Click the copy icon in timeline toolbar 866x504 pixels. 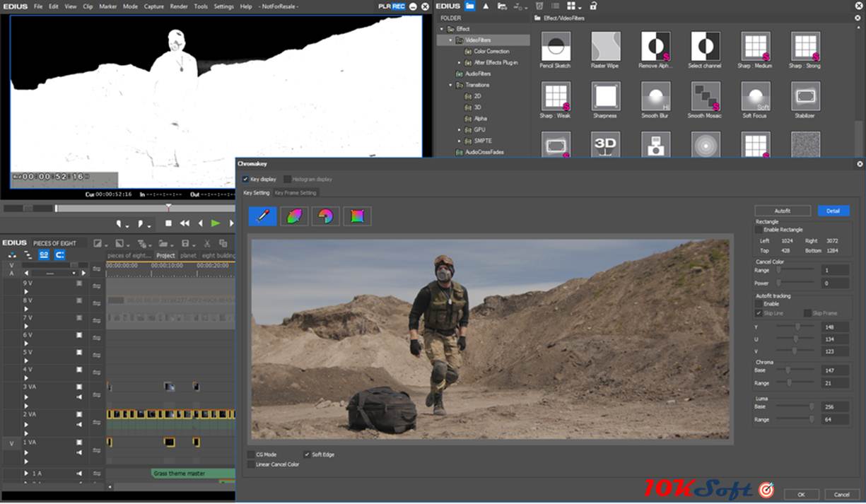click(223, 243)
